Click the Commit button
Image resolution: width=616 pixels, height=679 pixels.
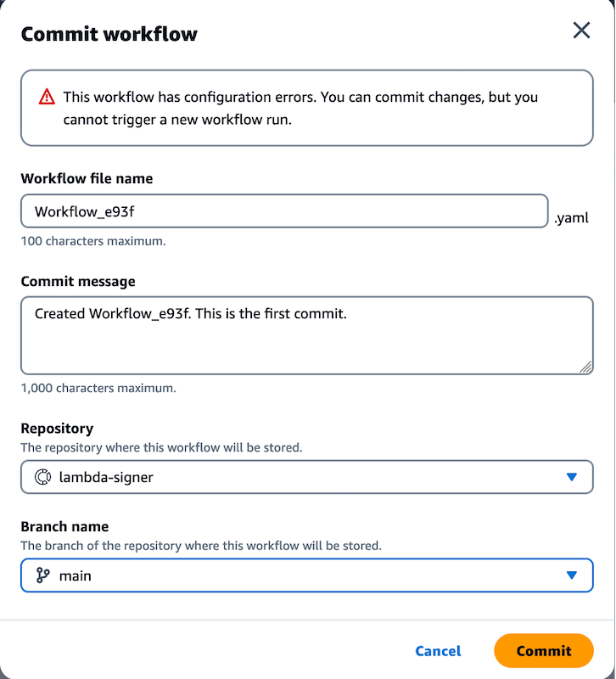click(544, 651)
